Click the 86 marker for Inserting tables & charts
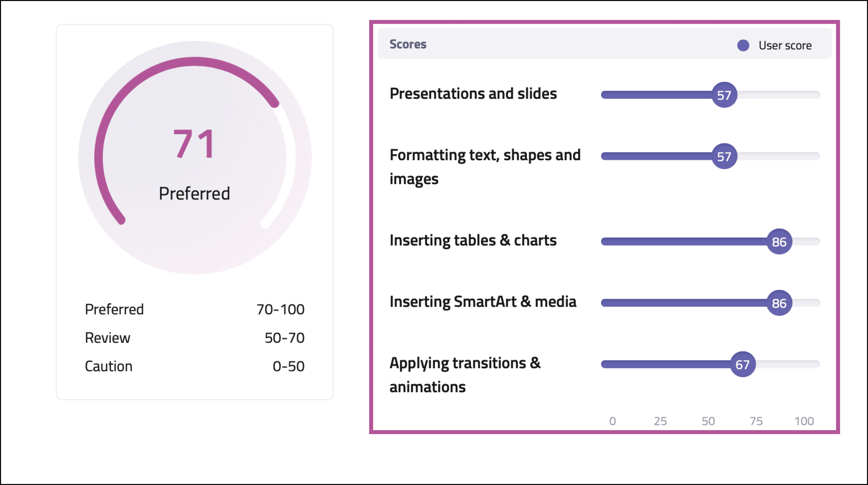Screen dimensions: 868x485 [x=779, y=242]
